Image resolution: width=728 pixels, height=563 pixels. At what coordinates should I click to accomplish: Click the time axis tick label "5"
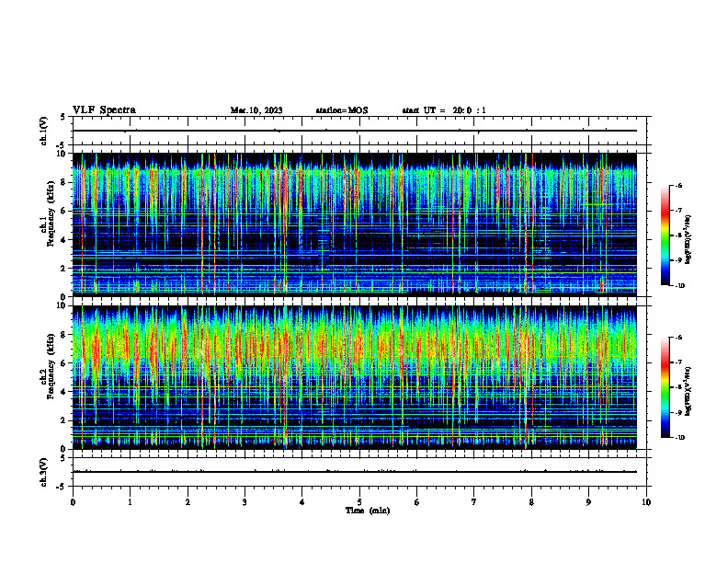(359, 502)
